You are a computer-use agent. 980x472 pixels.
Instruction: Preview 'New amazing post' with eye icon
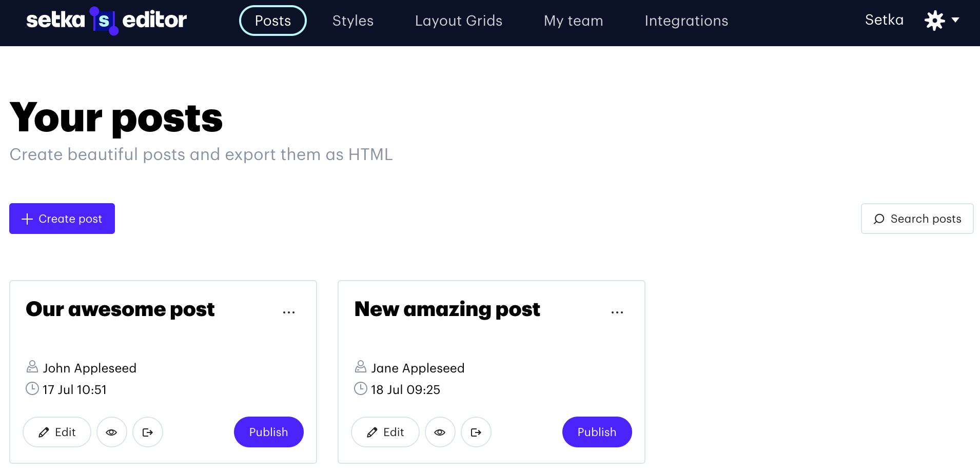coord(440,432)
